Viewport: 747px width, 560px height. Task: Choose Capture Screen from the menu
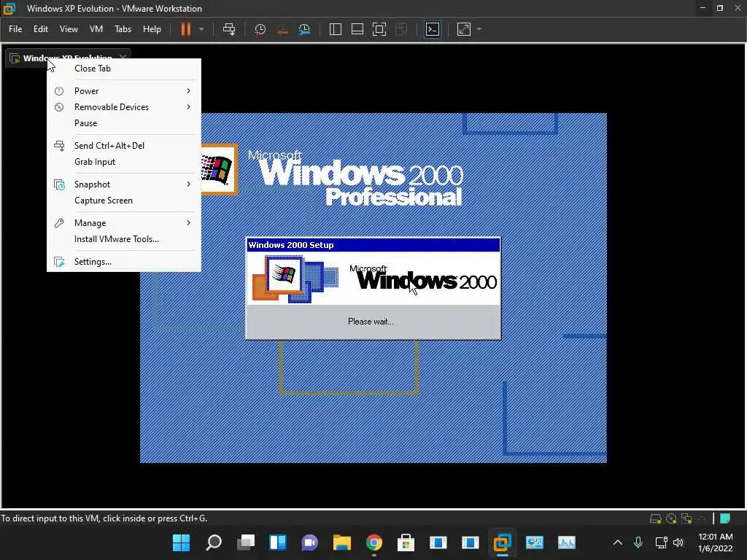pyautogui.click(x=124, y=201)
